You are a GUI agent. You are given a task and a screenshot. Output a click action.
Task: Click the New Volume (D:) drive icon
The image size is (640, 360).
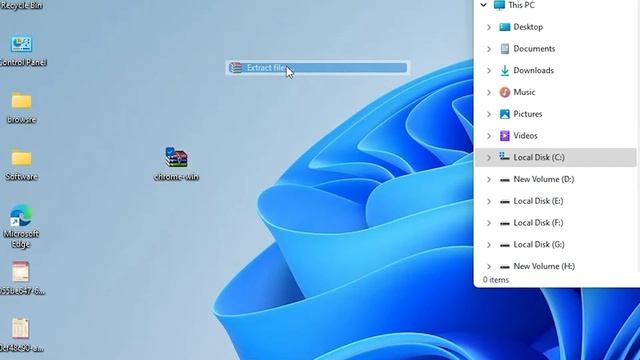point(504,180)
